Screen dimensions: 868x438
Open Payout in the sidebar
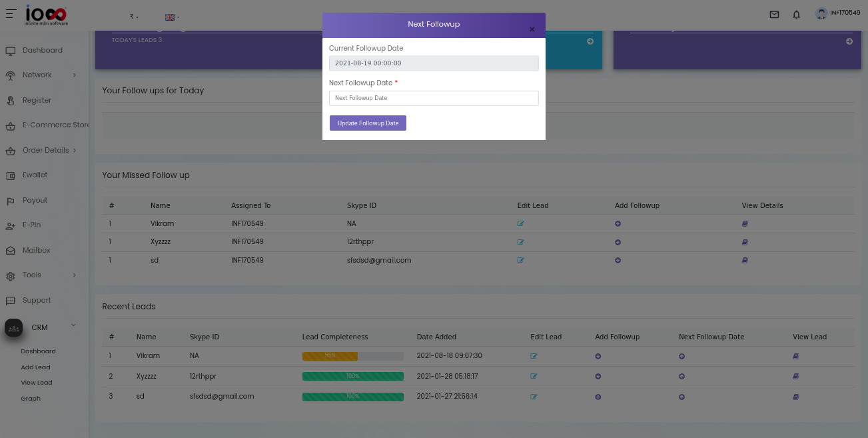(35, 201)
